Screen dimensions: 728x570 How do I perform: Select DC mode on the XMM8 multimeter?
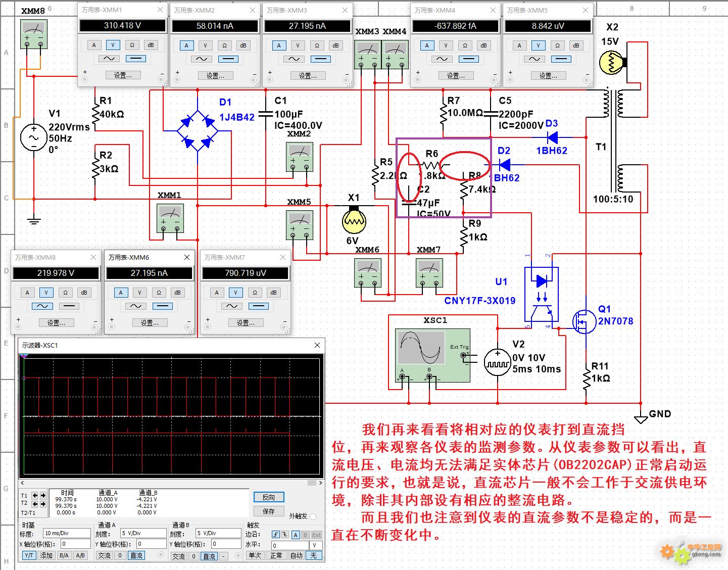coord(69,306)
